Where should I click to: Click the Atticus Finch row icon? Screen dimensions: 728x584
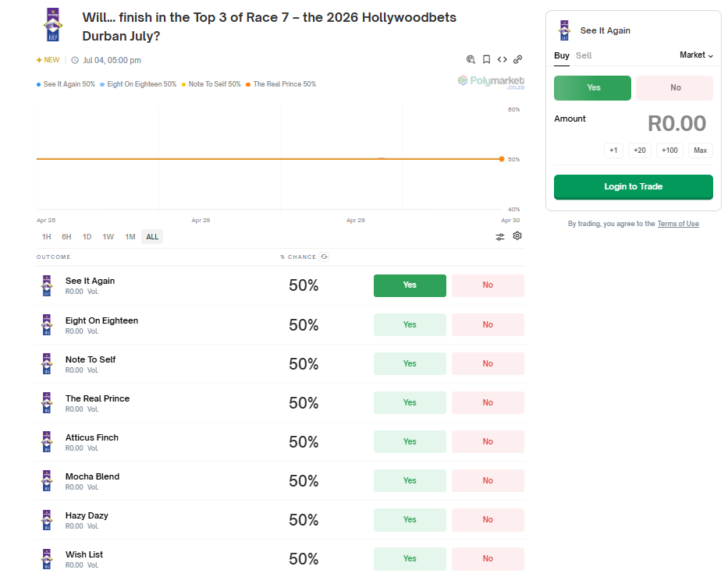[x=47, y=441]
